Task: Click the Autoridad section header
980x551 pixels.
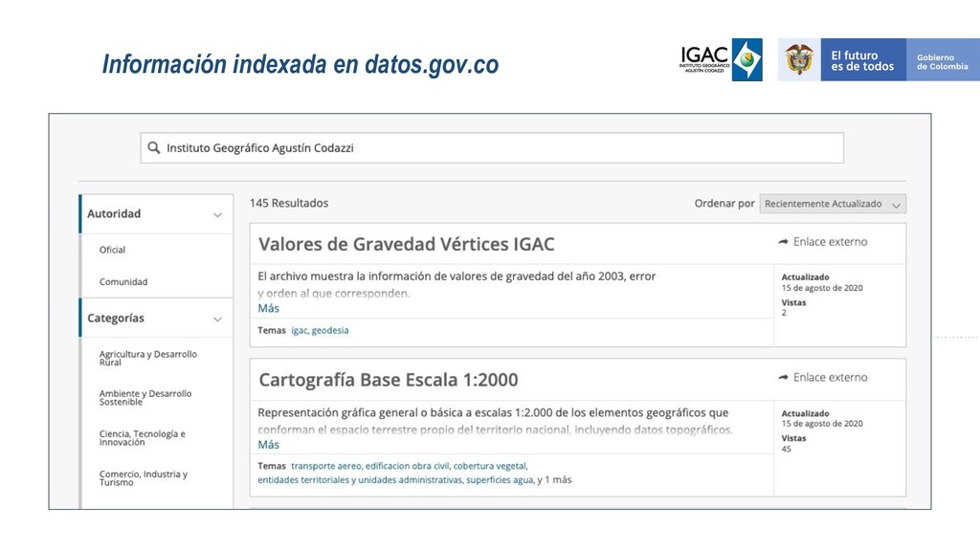Action: click(x=156, y=213)
